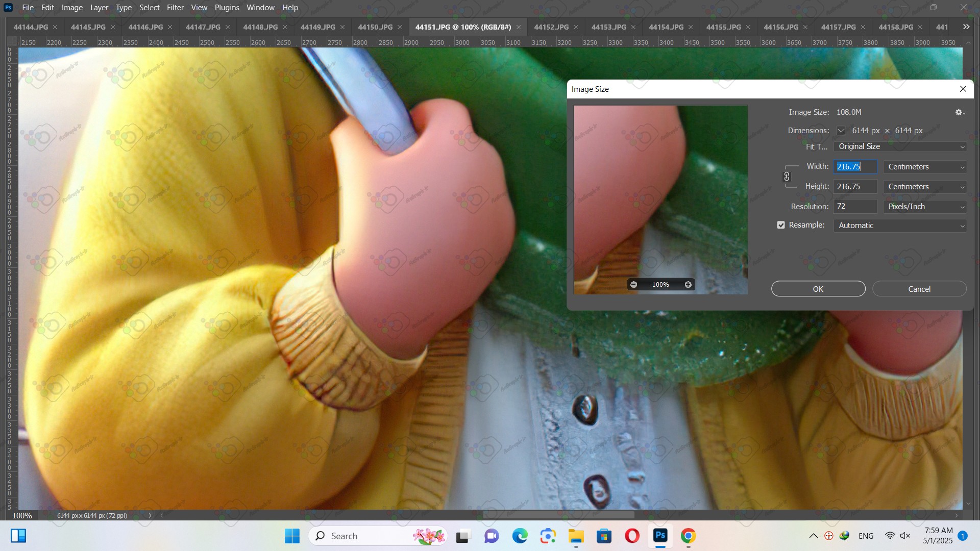Open the taskbar clock and date
The width and height of the screenshot is (980, 551).
(x=938, y=536)
